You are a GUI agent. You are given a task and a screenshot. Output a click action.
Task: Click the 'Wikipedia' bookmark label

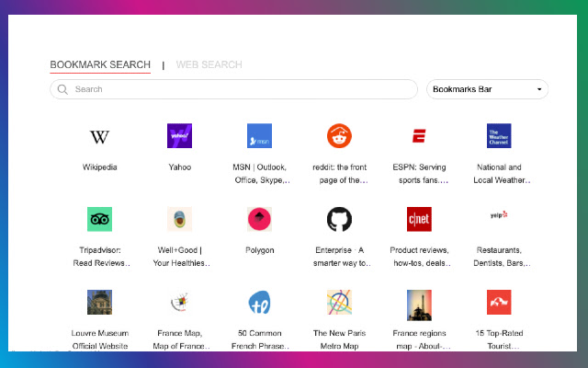99,167
